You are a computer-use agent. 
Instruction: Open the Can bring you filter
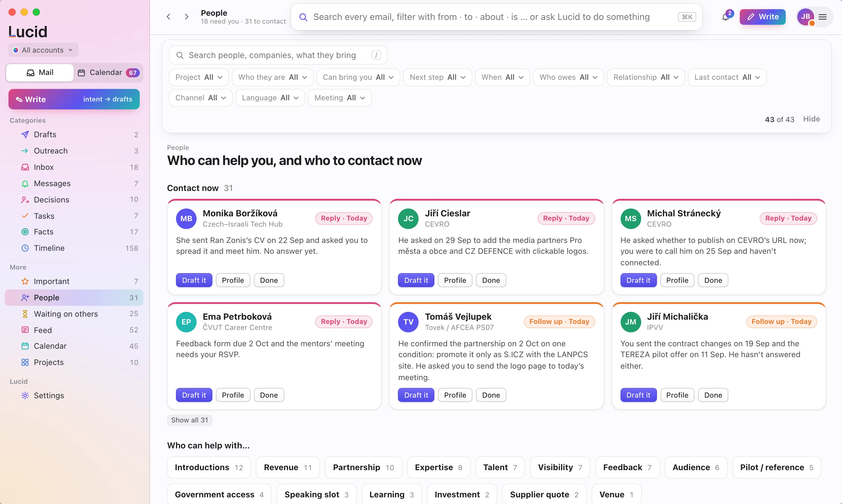(358, 77)
